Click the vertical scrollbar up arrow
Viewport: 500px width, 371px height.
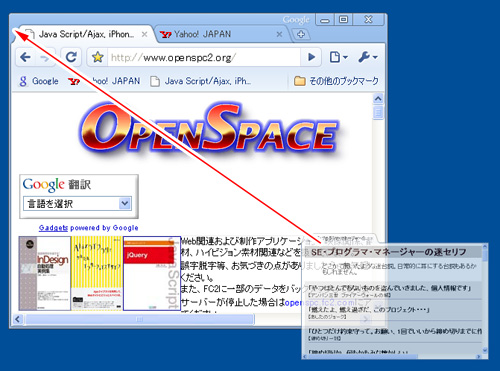[x=378, y=99]
